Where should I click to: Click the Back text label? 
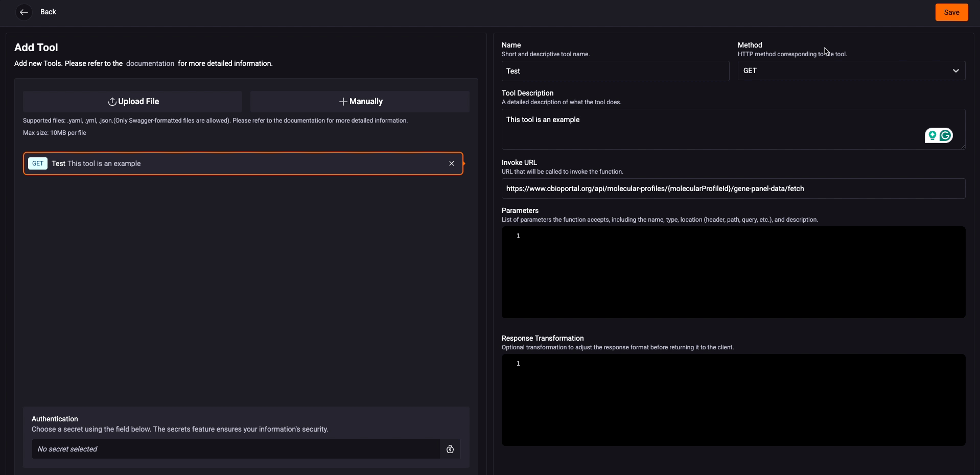(x=48, y=12)
